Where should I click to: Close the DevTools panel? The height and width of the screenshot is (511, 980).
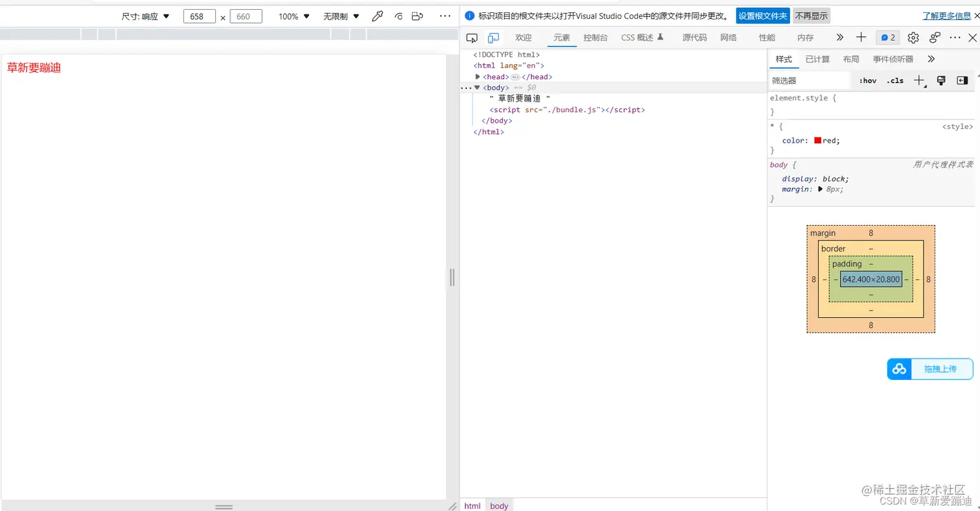(972, 38)
